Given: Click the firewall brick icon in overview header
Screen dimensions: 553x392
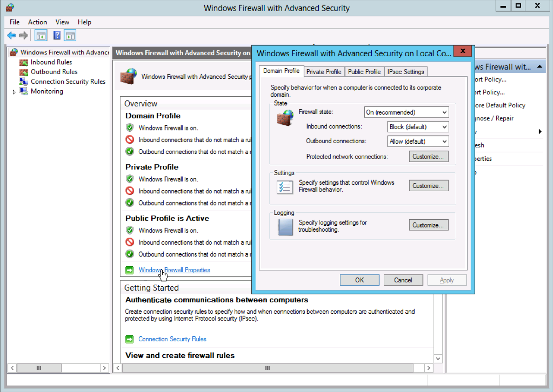Looking at the screenshot, I should [128, 76].
